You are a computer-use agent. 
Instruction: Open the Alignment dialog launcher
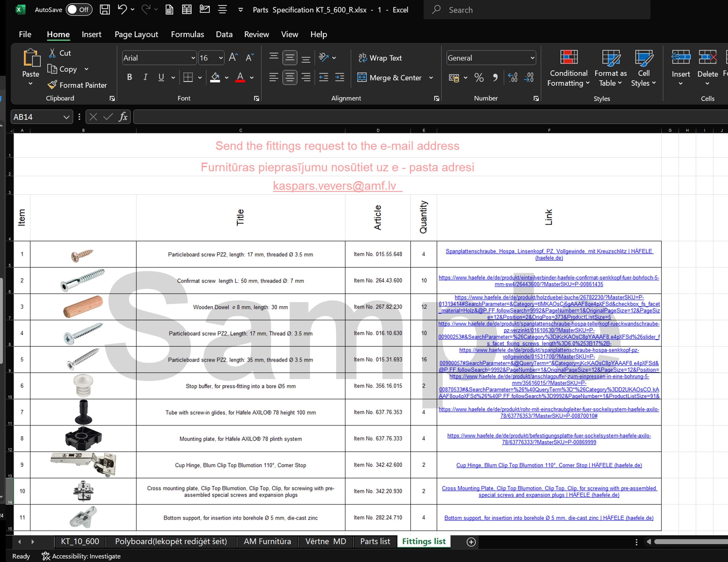[x=436, y=98]
